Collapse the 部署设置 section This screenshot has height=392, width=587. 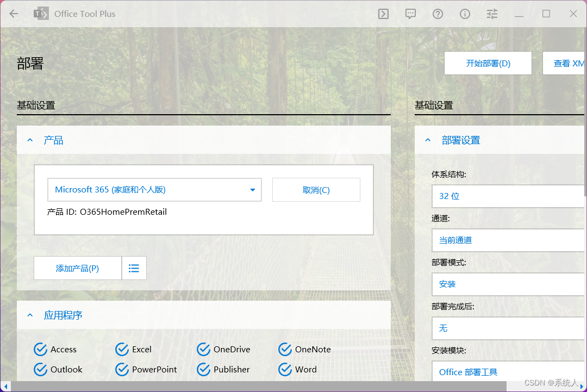point(428,140)
